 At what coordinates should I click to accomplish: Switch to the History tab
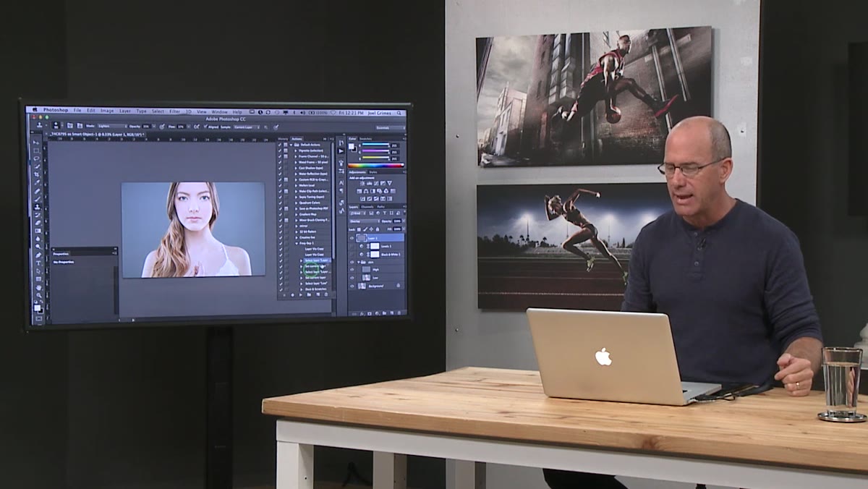coord(283,139)
